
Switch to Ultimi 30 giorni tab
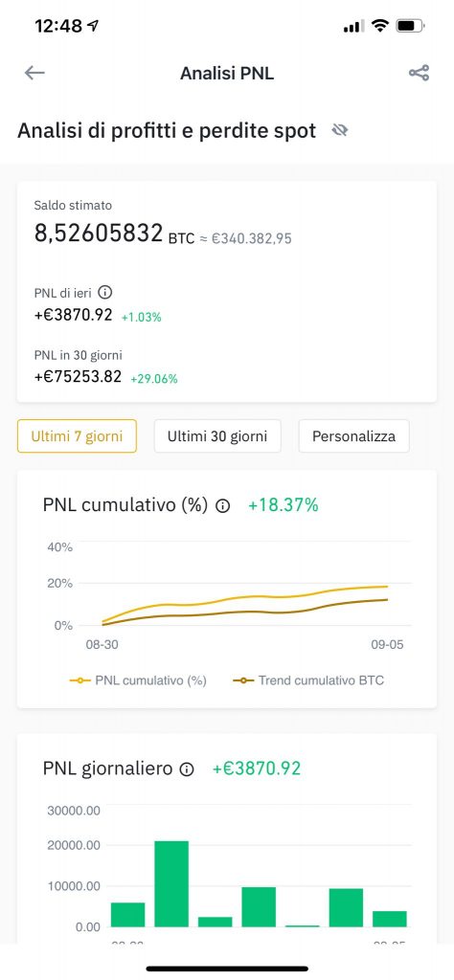tap(217, 436)
